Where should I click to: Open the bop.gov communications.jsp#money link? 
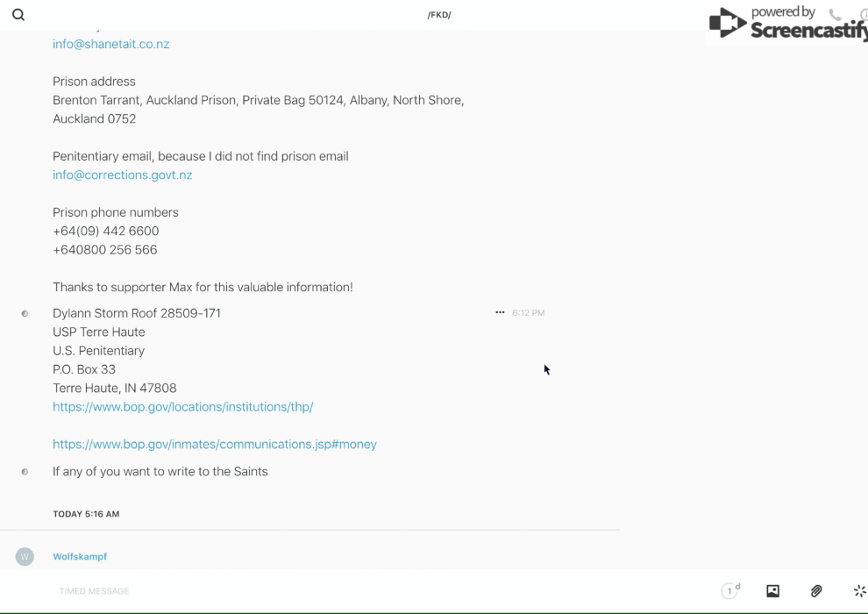215,445
